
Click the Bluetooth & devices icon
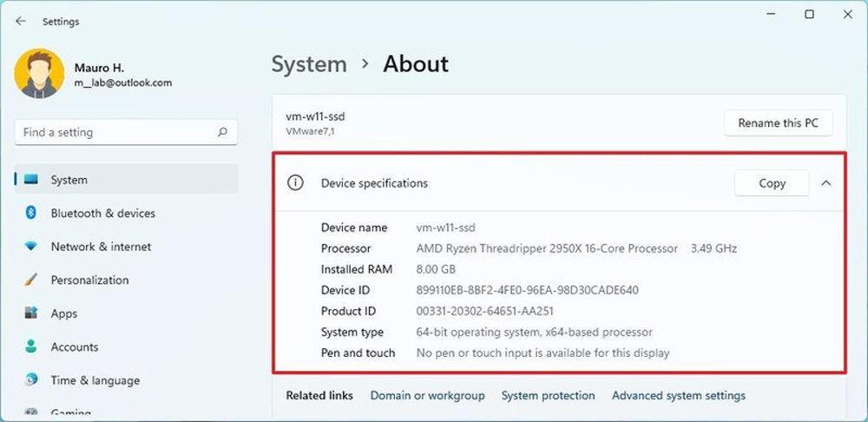click(x=31, y=214)
